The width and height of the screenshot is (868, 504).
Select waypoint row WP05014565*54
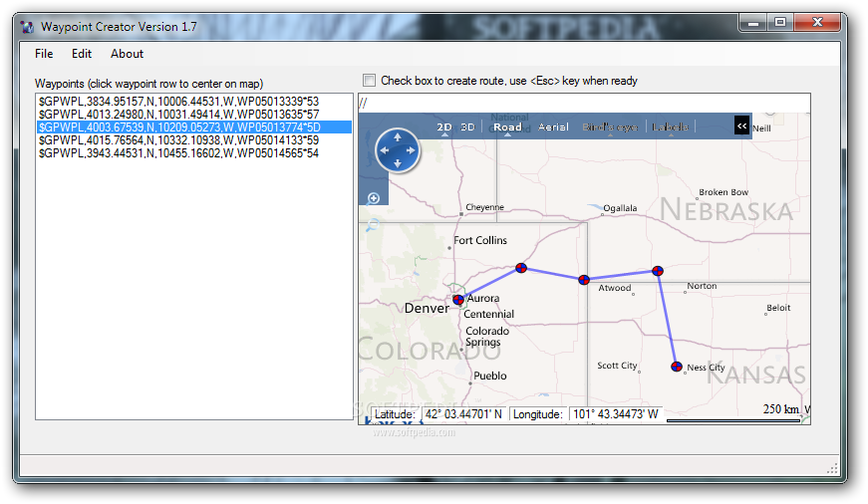tap(193, 152)
